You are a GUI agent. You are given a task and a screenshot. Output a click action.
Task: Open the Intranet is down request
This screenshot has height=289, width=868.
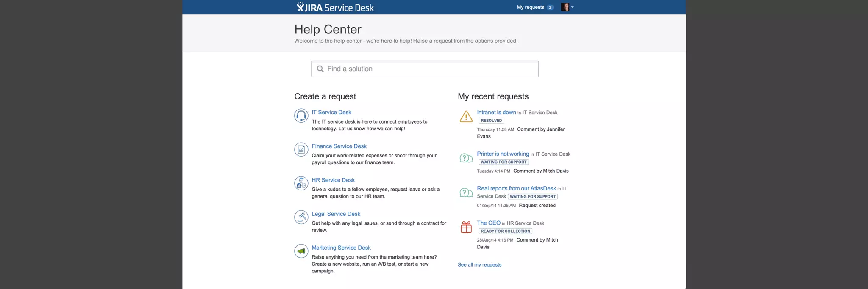(496, 112)
